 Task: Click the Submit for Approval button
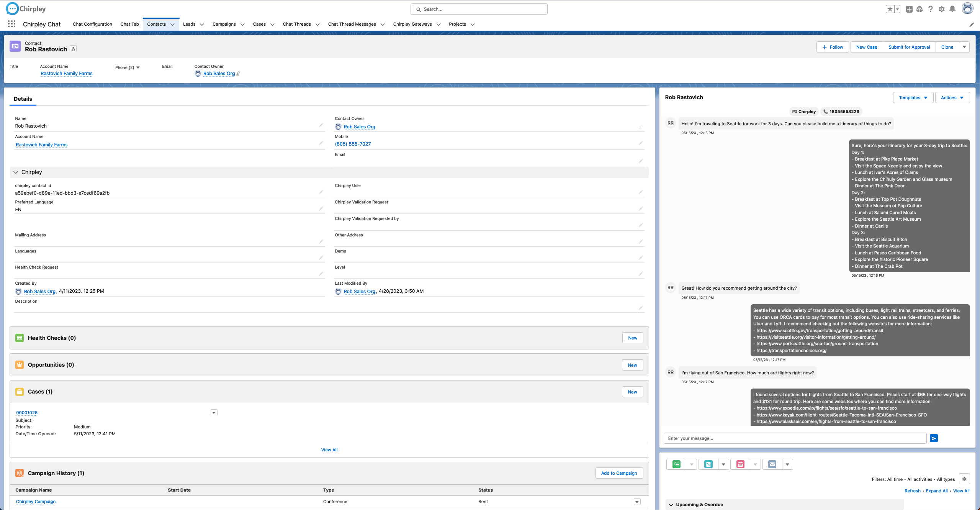(x=909, y=47)
